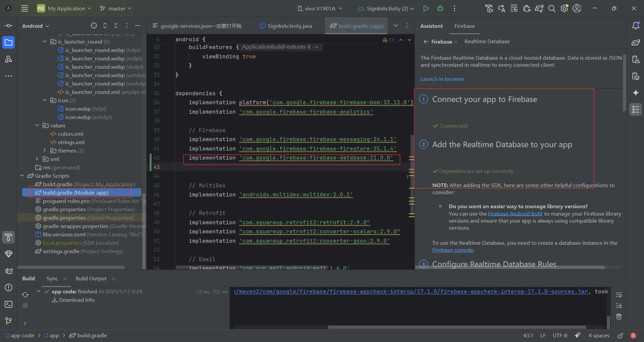This screenshot has height=342, width=644.
Task: Rerun the Gradle sync in Build panel
Action: 25,295
